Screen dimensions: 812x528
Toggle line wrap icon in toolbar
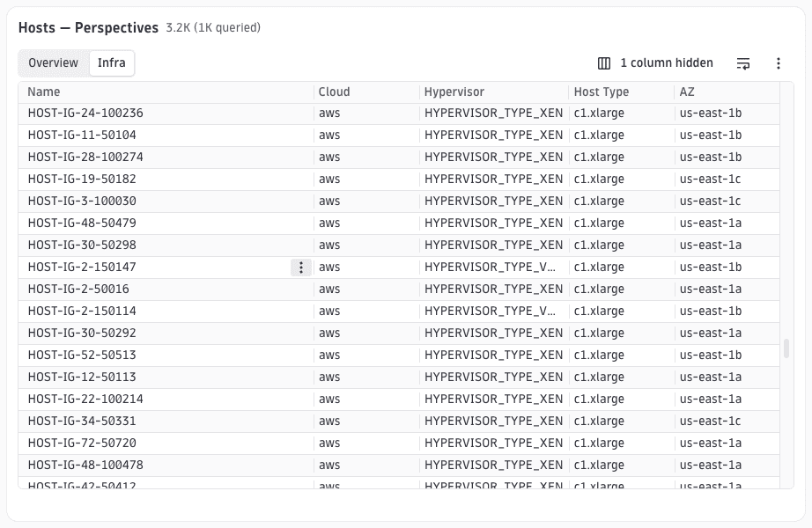(x=743, y=63)
